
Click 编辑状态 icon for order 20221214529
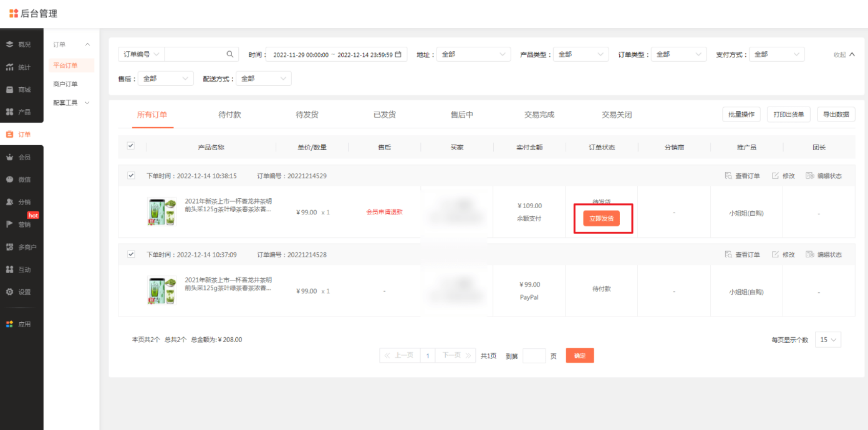tap(810, 176)
